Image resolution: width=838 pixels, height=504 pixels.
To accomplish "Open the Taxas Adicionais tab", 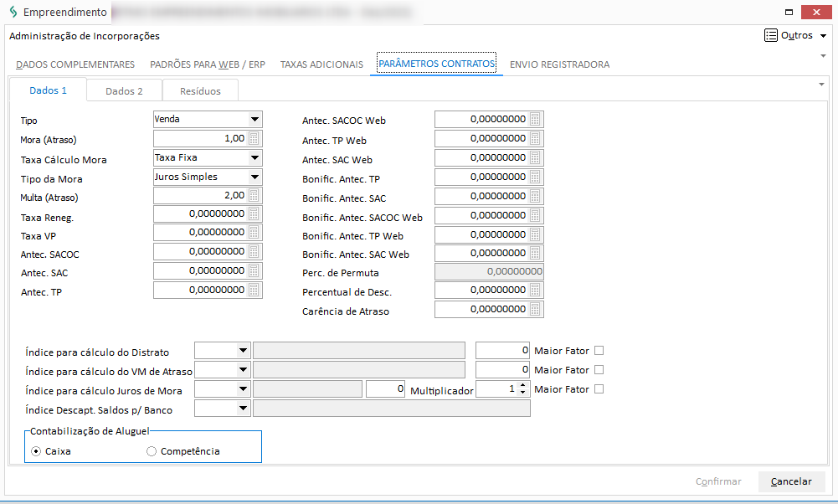I will pyautogui.click(x=321, y=64).
